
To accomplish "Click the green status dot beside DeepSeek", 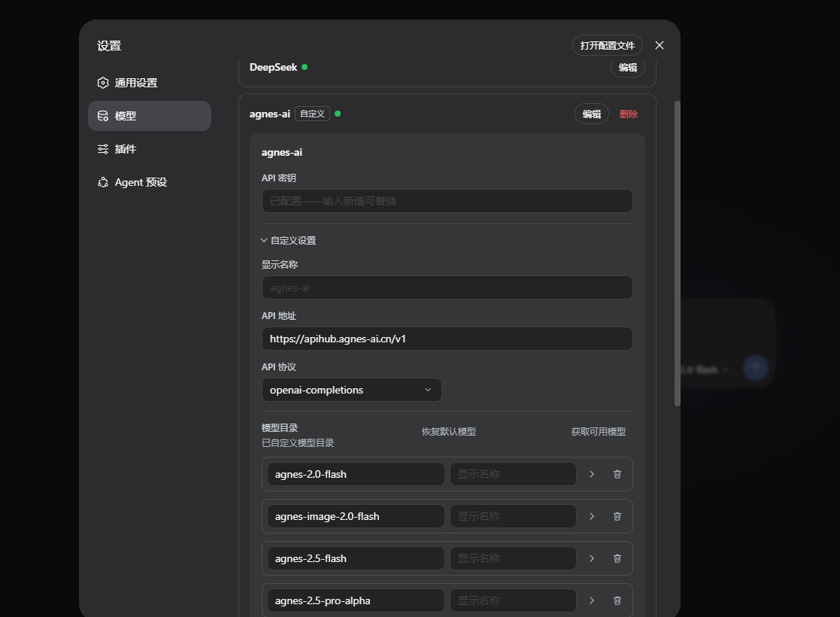I will click(x=305, y=67).
